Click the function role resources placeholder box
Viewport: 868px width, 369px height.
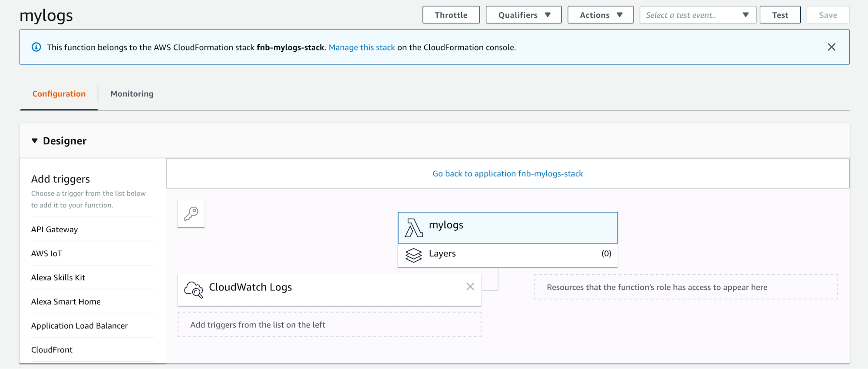(x=686, y=287)
